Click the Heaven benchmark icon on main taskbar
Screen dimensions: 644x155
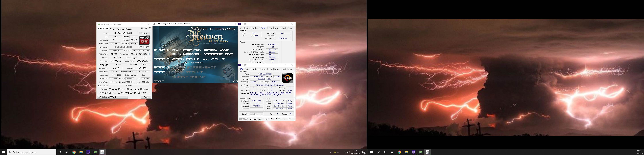102,152
